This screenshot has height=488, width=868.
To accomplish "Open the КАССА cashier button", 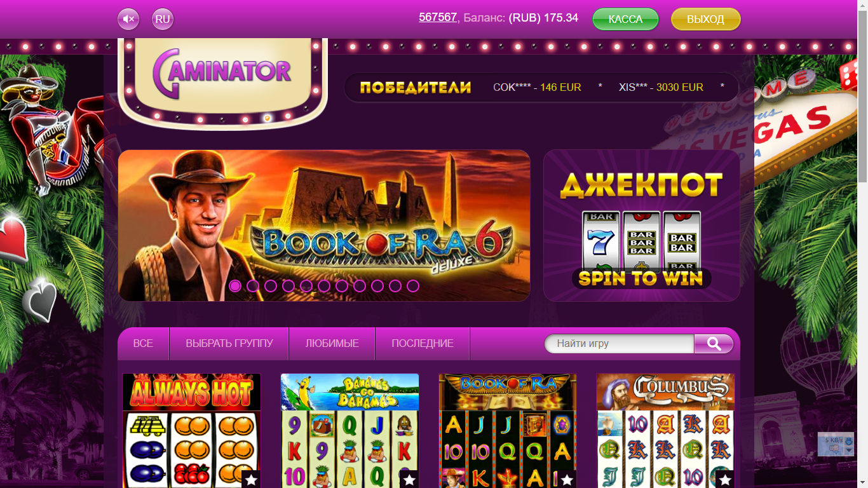I will (626, 19).
